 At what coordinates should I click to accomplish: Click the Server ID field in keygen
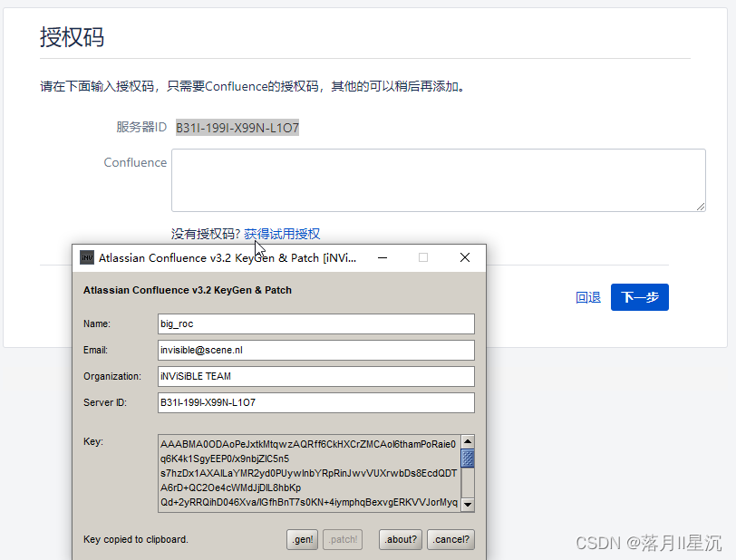(x=316, y=402)
